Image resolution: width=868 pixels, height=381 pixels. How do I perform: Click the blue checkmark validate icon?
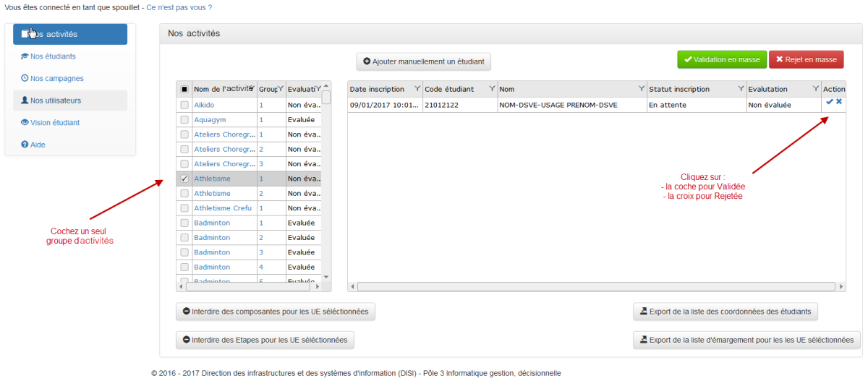830,102
